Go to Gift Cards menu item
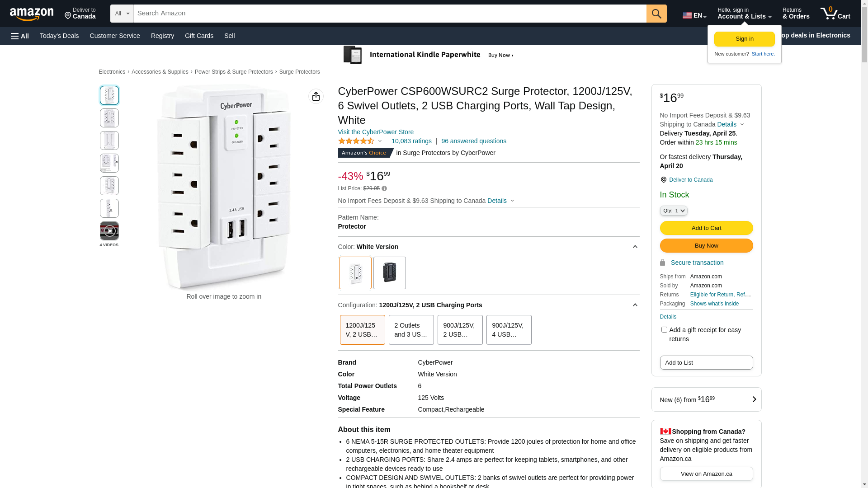 [x=199, y=36]
